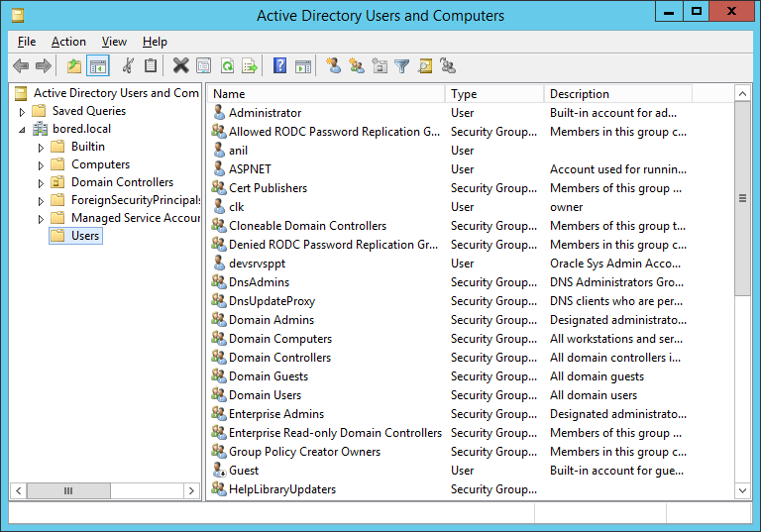This screenshot has height=532, width=761.
Task: Click the Copy clipboard toolbar icon
Action: (151, 65)
